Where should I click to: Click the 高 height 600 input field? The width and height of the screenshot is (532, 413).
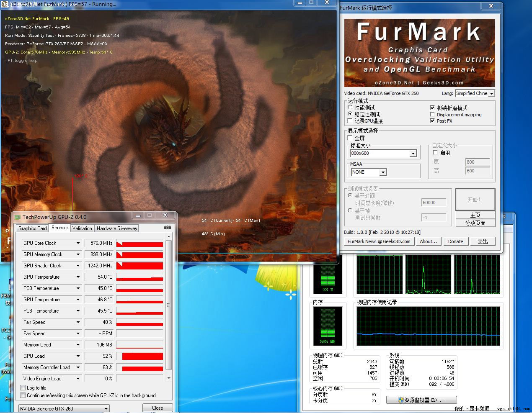478,171
